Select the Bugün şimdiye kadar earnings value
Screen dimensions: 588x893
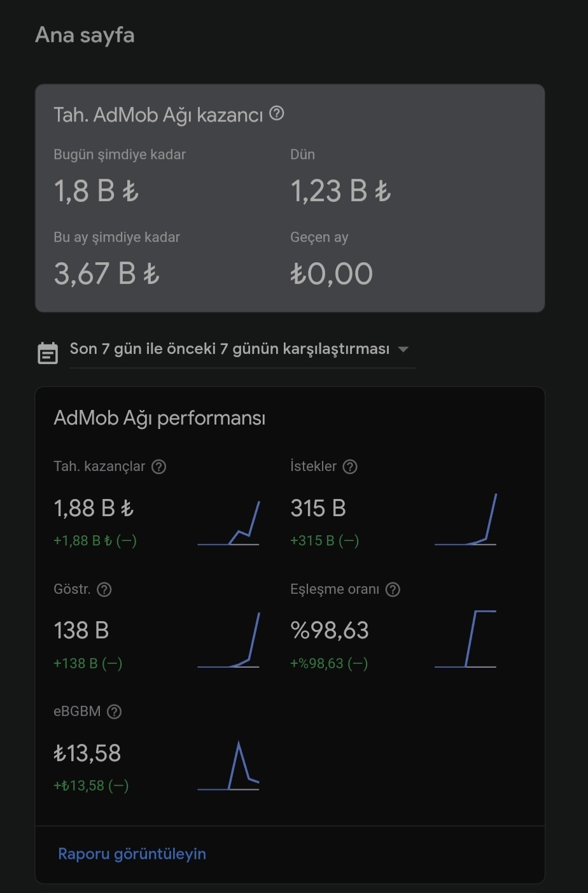point(96,190)
